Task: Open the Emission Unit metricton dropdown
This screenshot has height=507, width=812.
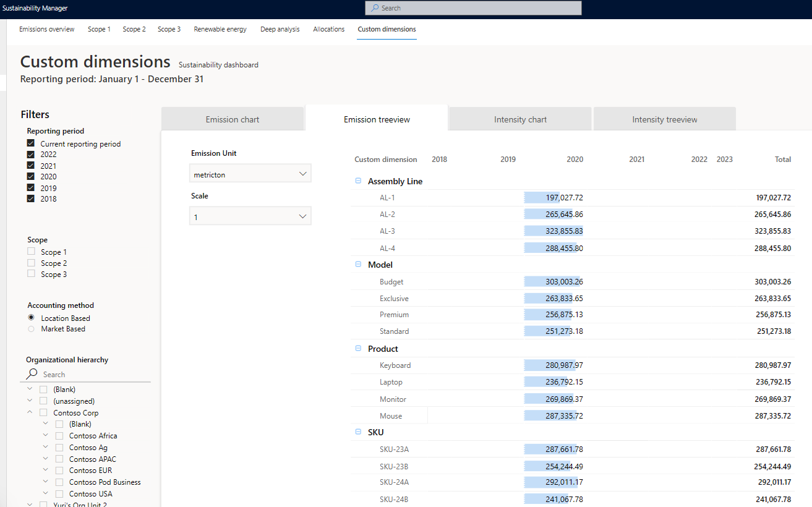Action: (x=250, y=174)
